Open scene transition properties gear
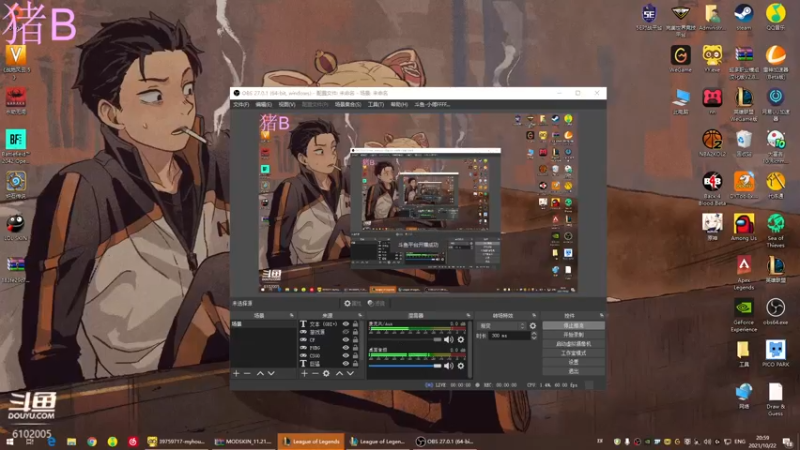800x450 pixels. pyautogui.click(x=533, y=326)
